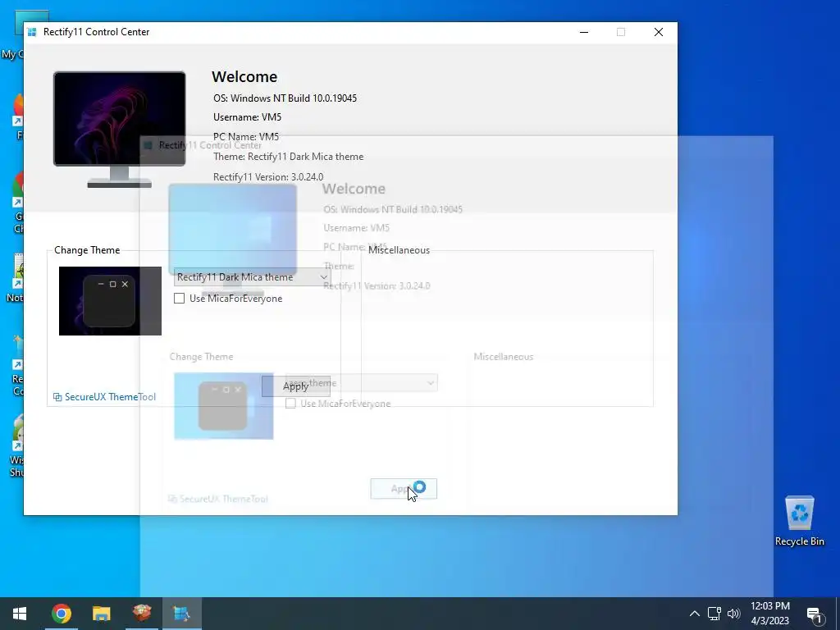Select Rectify11 Control Center taskbar button
The width and height of the screenshot is (840, 630).
(181, 614)
